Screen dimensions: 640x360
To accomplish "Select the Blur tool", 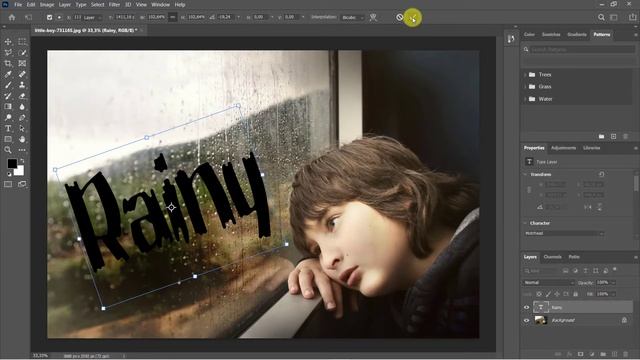I will click(x=22, y=107).
